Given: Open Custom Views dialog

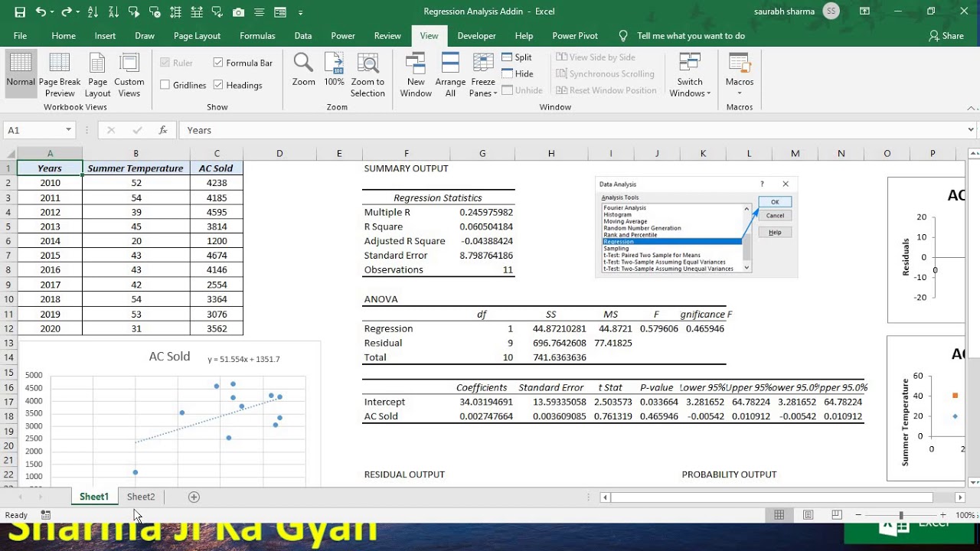Looking at the screenshot, I should (x=129, y=73).
